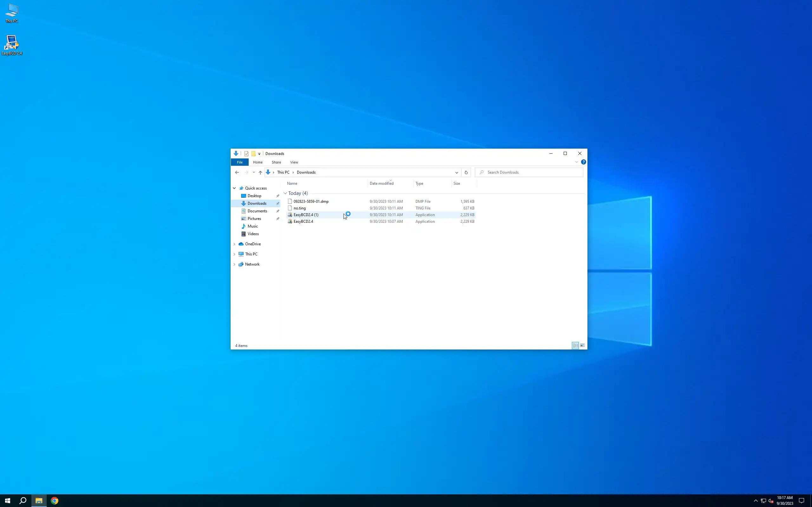Screen dimensions: 812x507
Task: Switch to details view toggle
Action: pyautogui.click(x=575, y=345)
